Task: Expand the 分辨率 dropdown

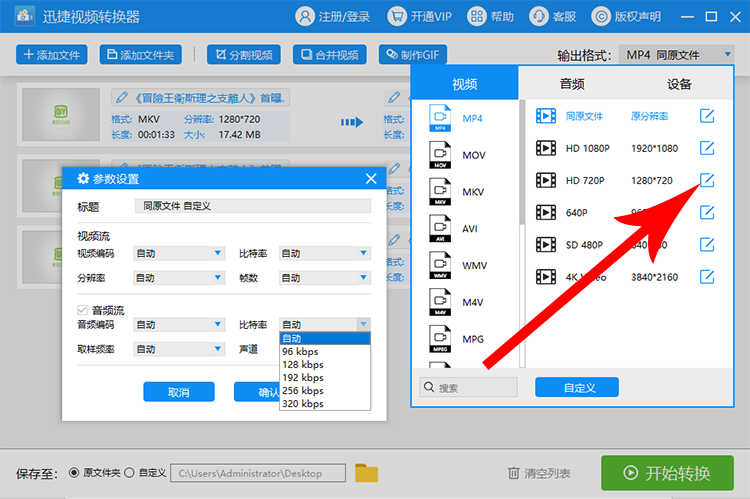Action: pyautogui.click(x=179, y=277)
